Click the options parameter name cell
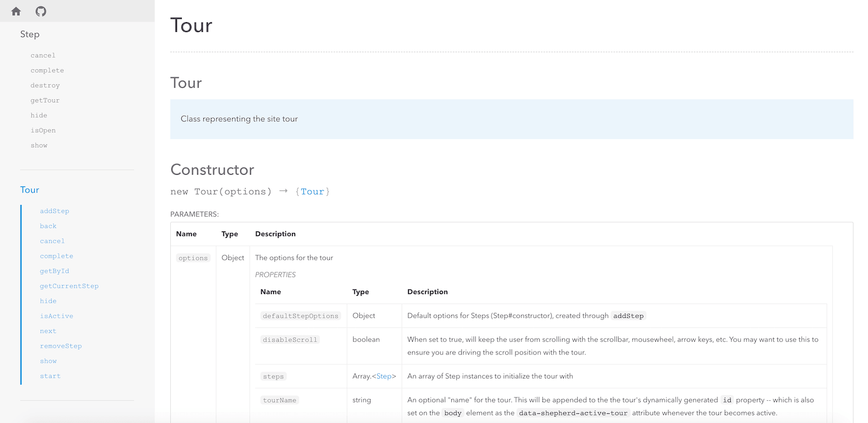This screenshot has width=868, height=423. 193,258
